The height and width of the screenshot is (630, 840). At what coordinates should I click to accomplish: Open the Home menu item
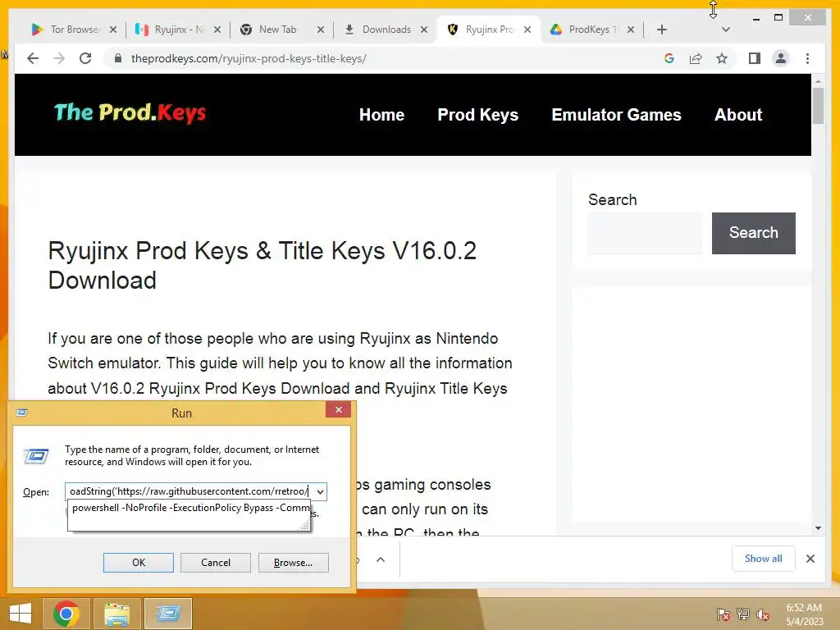pos(381,115)
